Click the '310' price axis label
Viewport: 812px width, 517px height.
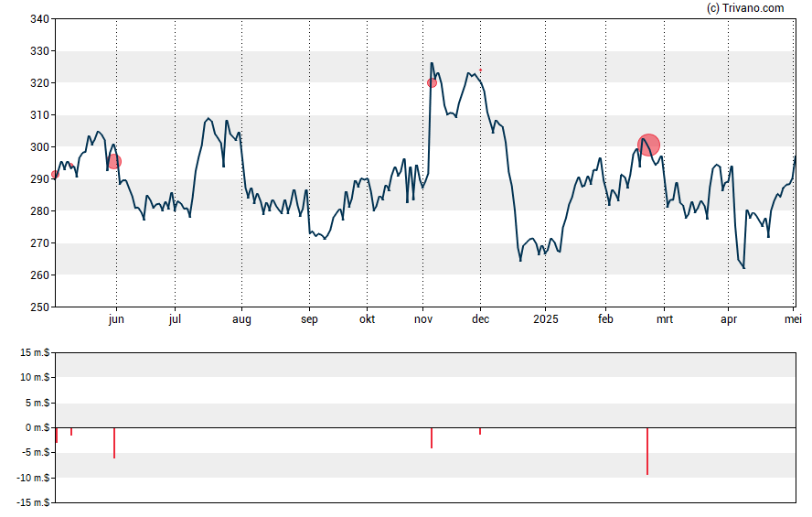tap(40, 115)
